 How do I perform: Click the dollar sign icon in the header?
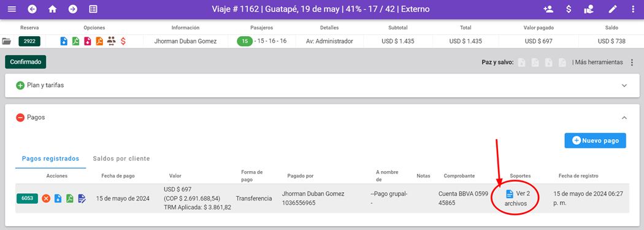click(569, 9)
